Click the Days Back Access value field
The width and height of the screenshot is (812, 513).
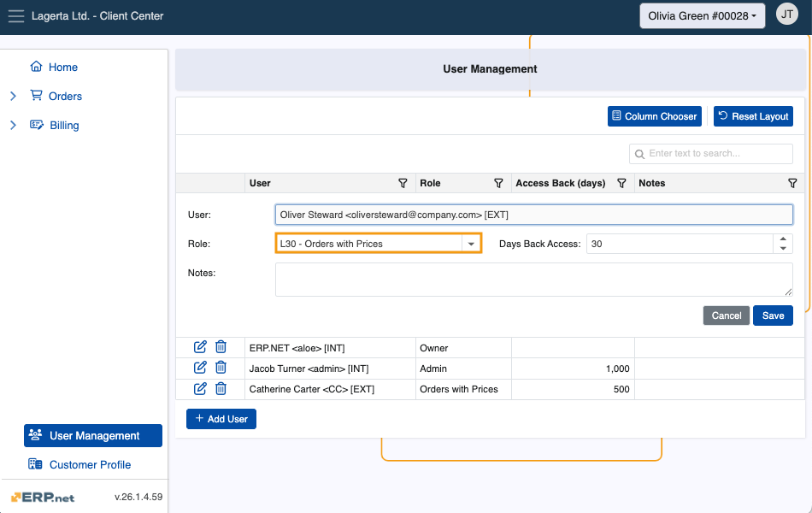point(680,244)
